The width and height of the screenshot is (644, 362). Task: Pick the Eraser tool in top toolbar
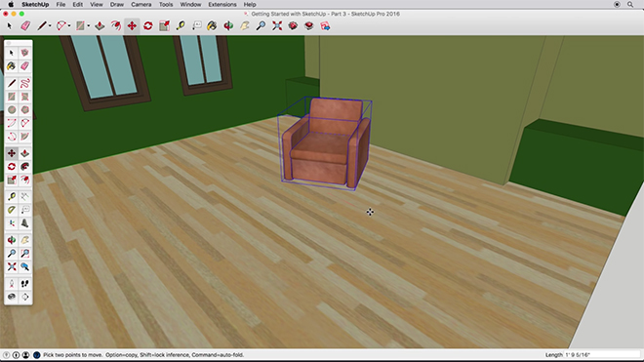pos(25,26)
